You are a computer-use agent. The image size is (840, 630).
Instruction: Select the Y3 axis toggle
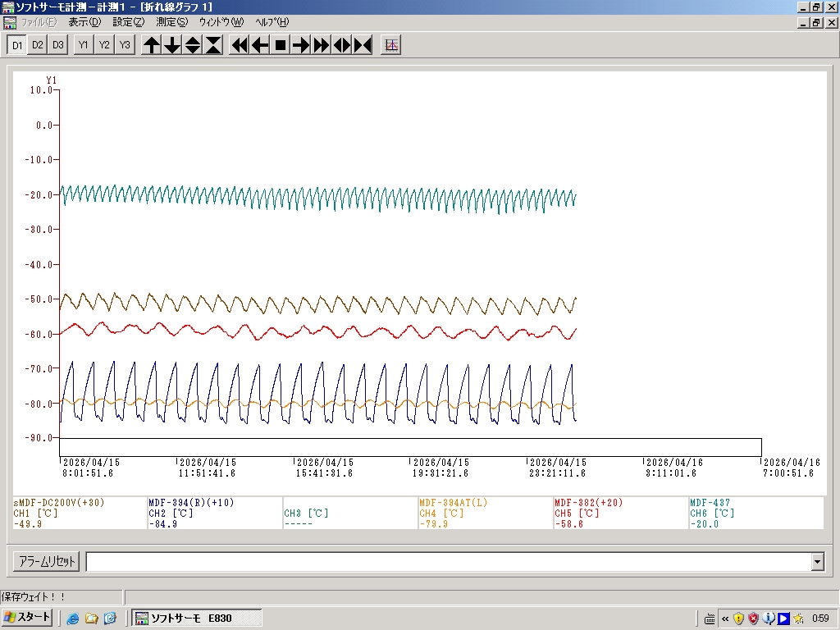(124, 45)
